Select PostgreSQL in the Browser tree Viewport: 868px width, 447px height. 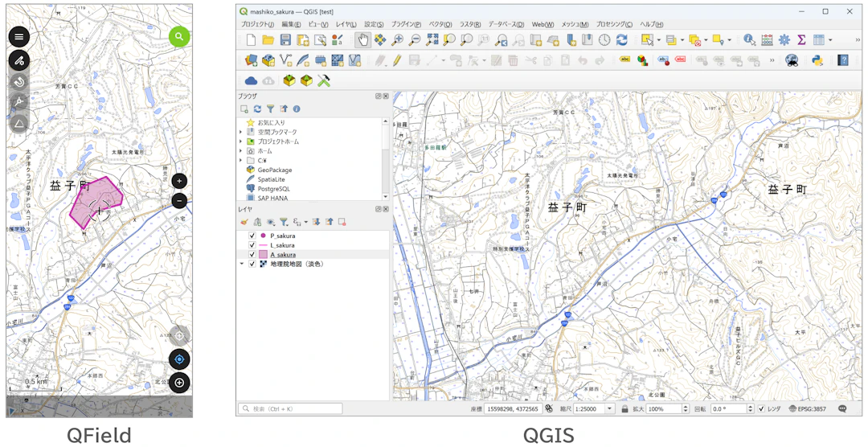click(273, 189)
